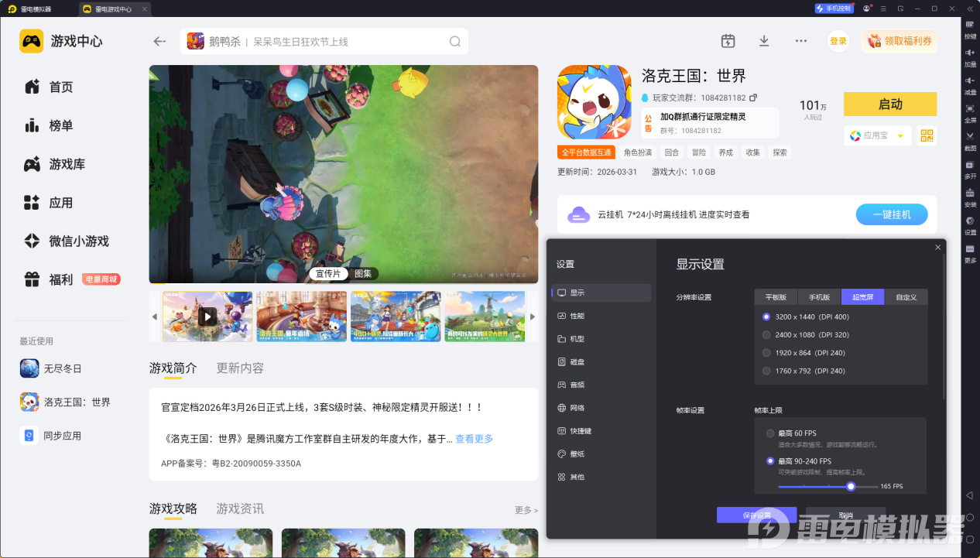Open 其他 settings category

click(x=601, y=477)
